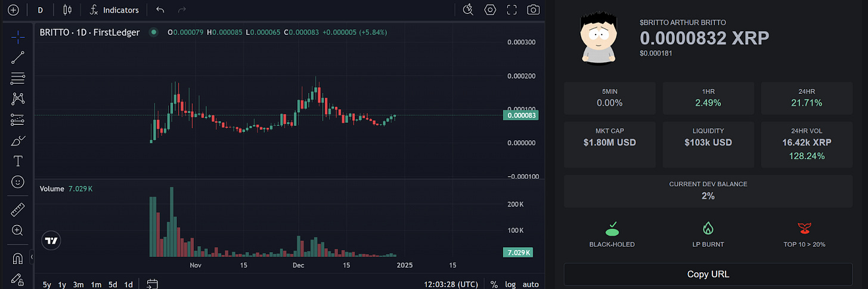Viewport: 868px width, 289px height.
Task: Take a chart snapshot with camera icon
Action: [x=533, y=10]
